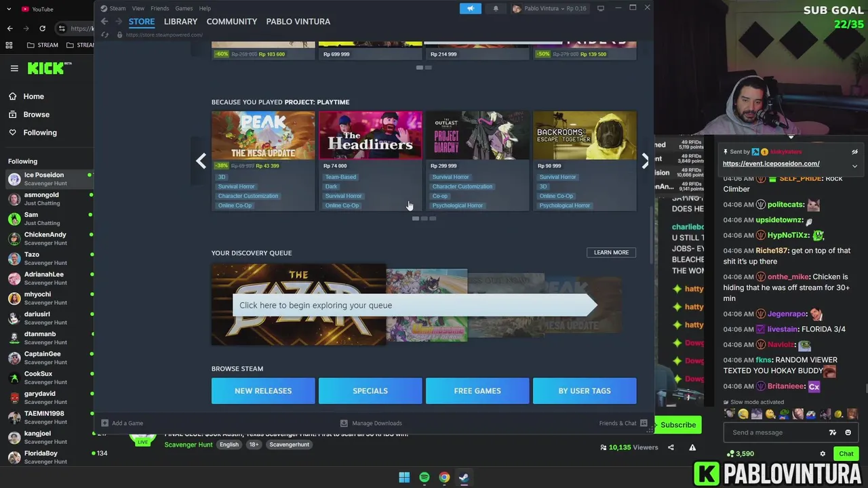The image size is (868, 488).
Task: Open Manage Downloads in Steam
Action: click(x=371, y=423)
